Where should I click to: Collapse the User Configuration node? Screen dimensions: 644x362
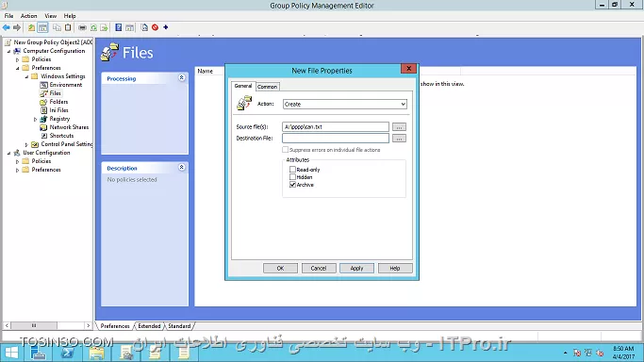(x=9, y=153)
